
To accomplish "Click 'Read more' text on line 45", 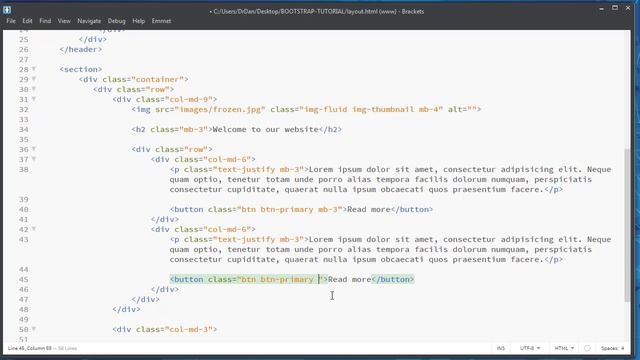I will [349, 279].
